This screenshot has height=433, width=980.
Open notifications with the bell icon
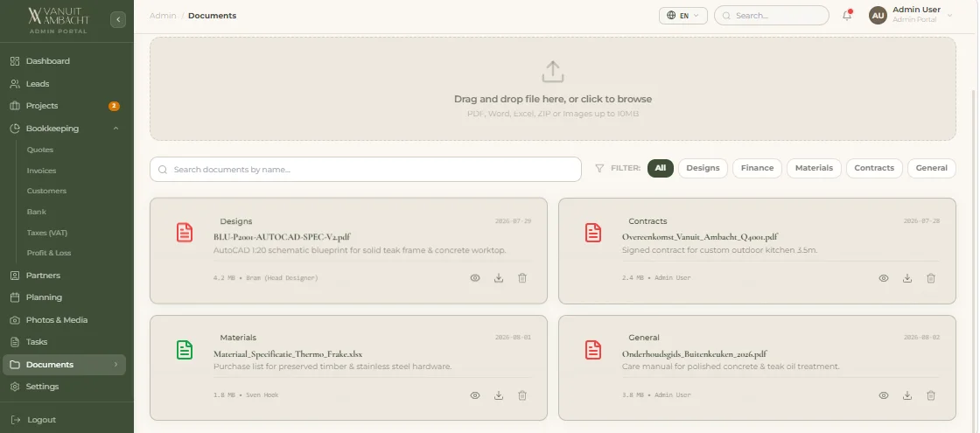point(847,16)
